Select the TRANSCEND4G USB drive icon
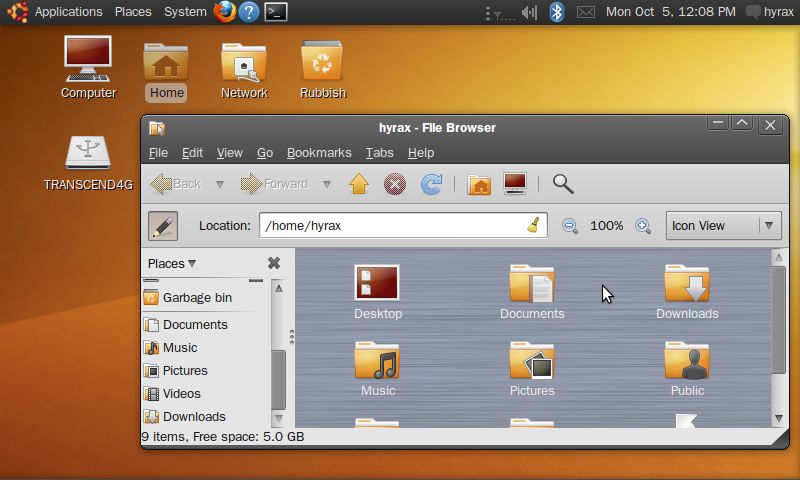 click(x=88, y=163)
